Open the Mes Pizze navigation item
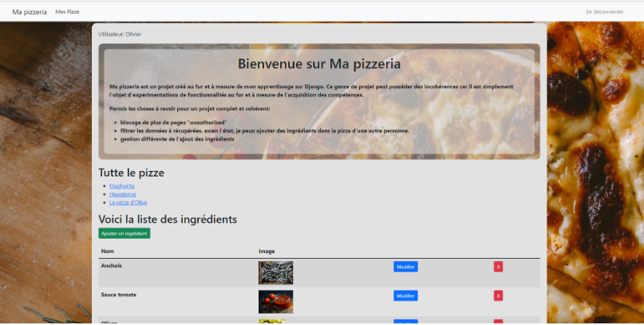 click(x=67, y=12)
